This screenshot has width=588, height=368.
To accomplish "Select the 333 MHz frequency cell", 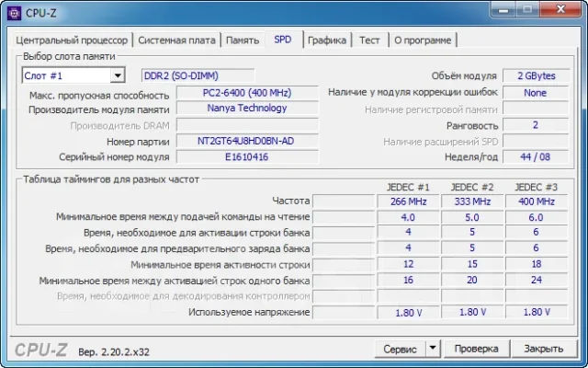I will point(472,201).
